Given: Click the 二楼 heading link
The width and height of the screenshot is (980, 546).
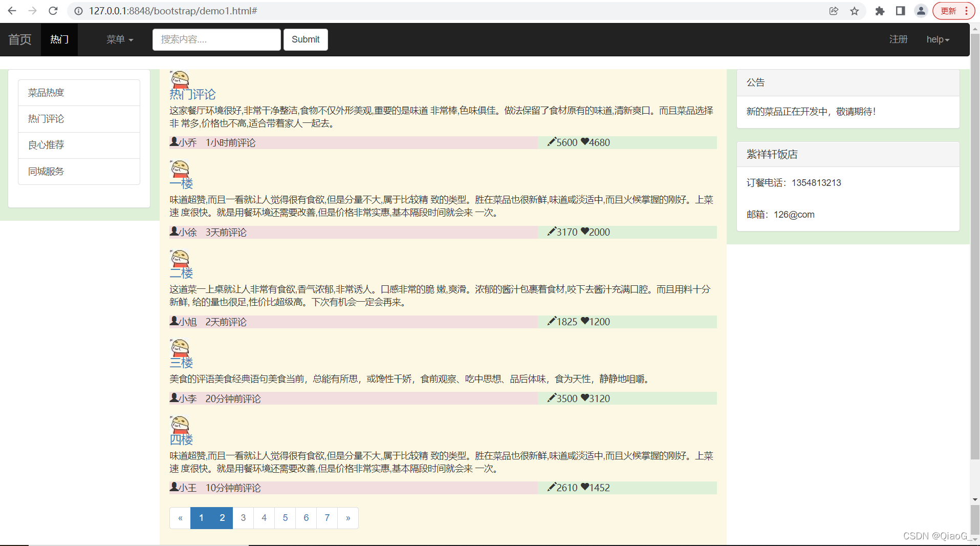Looking at the screenshot, I should (181, 273).
